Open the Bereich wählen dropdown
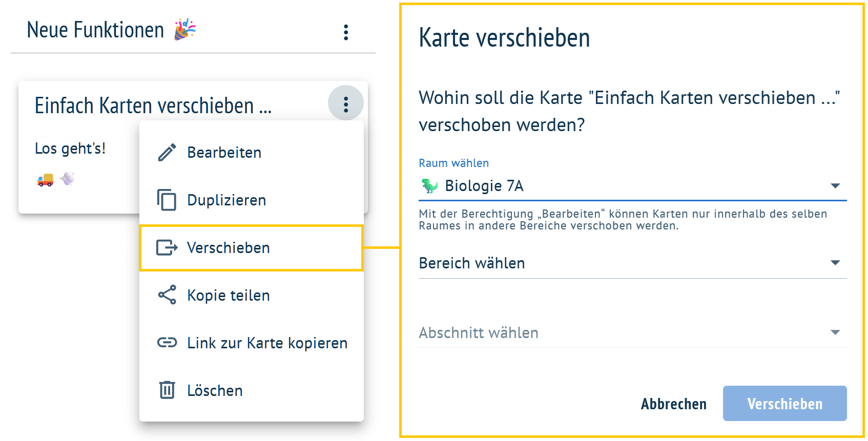 632,263
